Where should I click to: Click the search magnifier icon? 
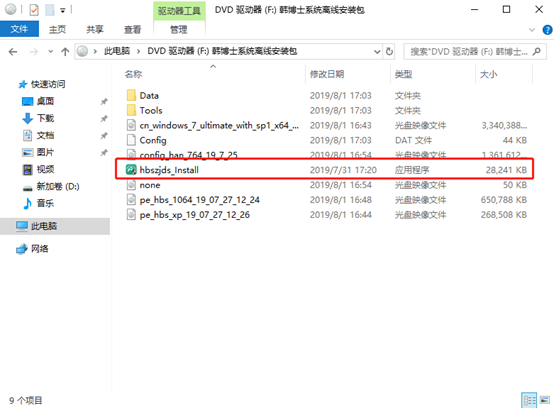tap(537, 52)
